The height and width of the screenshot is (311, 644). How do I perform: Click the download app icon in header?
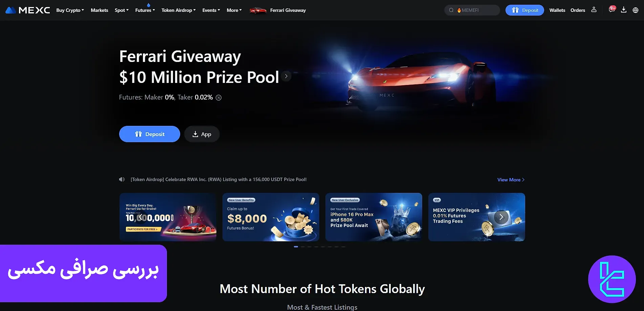click(624, 10)
